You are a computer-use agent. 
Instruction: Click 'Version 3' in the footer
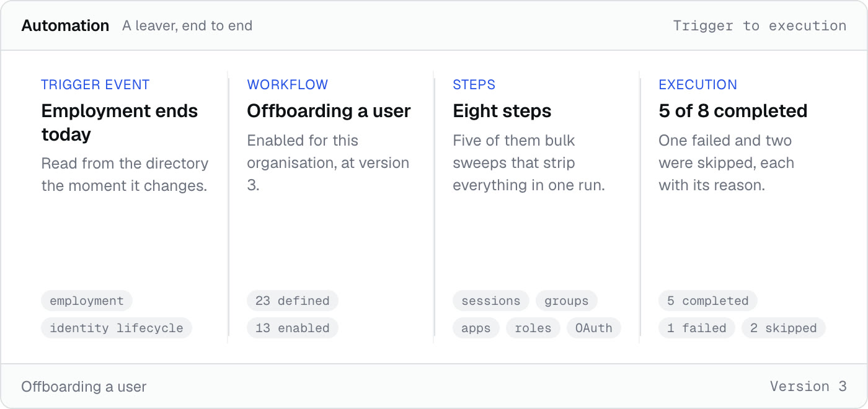coord(808,386)
